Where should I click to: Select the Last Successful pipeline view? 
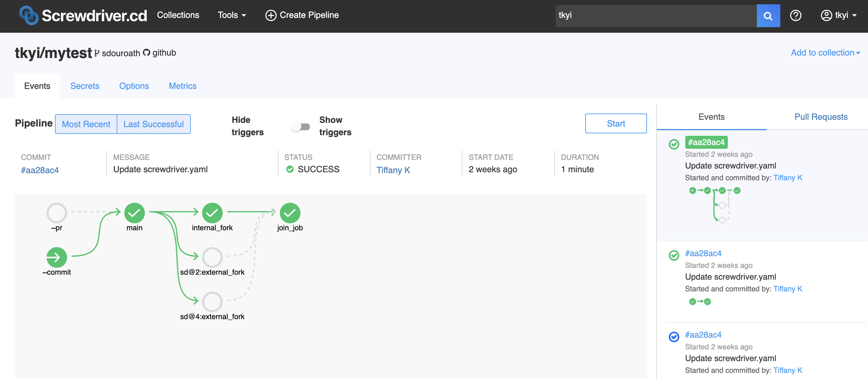[153, 124]
